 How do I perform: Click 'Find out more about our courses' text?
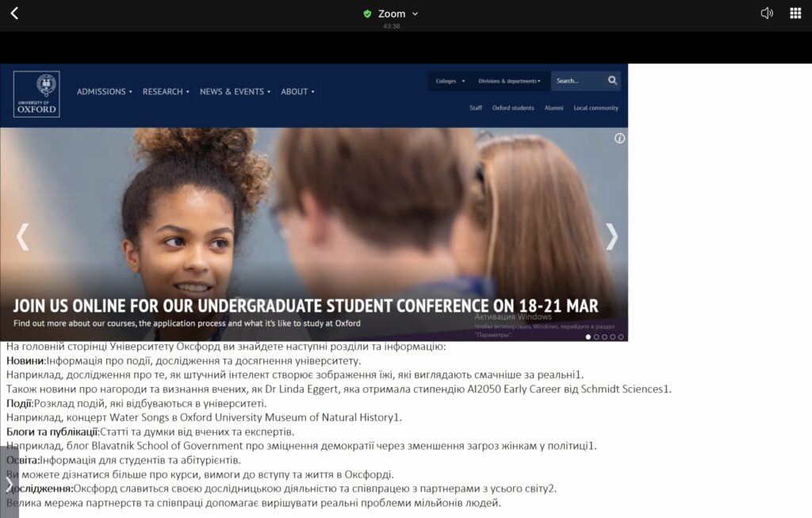187,323
